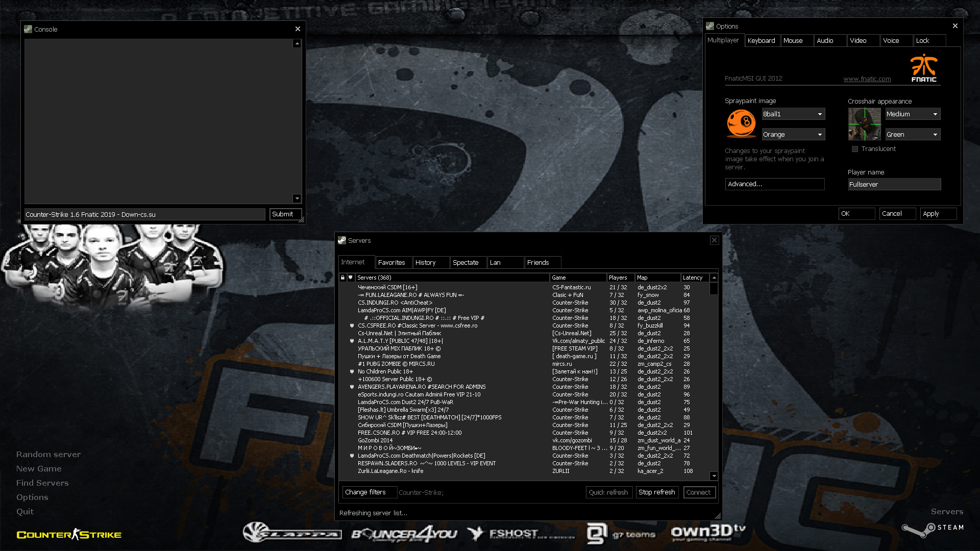The width and height of the screenshot is (980, 551).
Task: Expand the Medium crosshair size dropdown
Action: click(913, 114)
